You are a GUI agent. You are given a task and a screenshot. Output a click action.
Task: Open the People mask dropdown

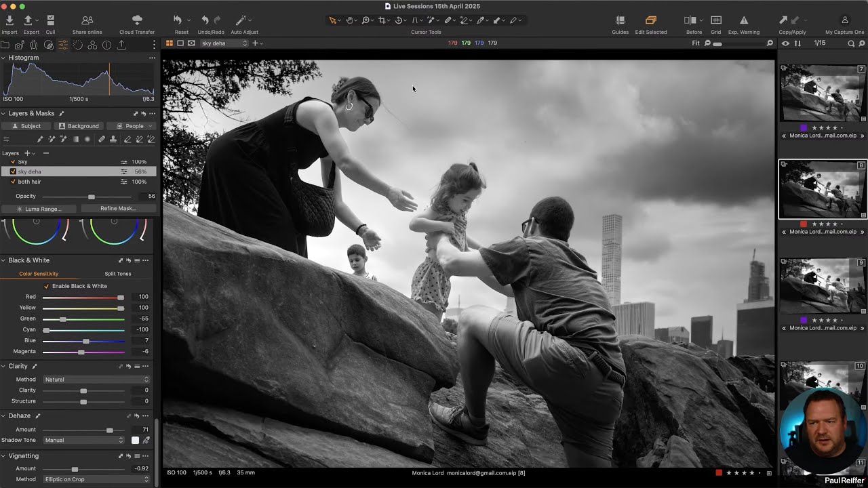(131, 126)
